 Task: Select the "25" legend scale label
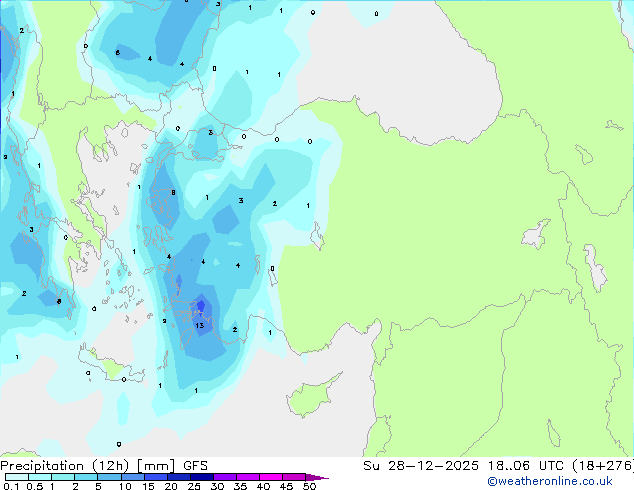194,486
